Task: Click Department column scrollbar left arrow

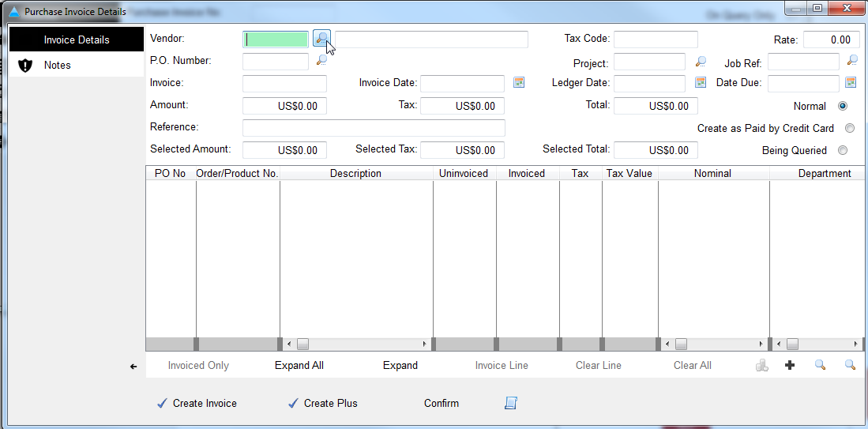Action: pos(777,344)
